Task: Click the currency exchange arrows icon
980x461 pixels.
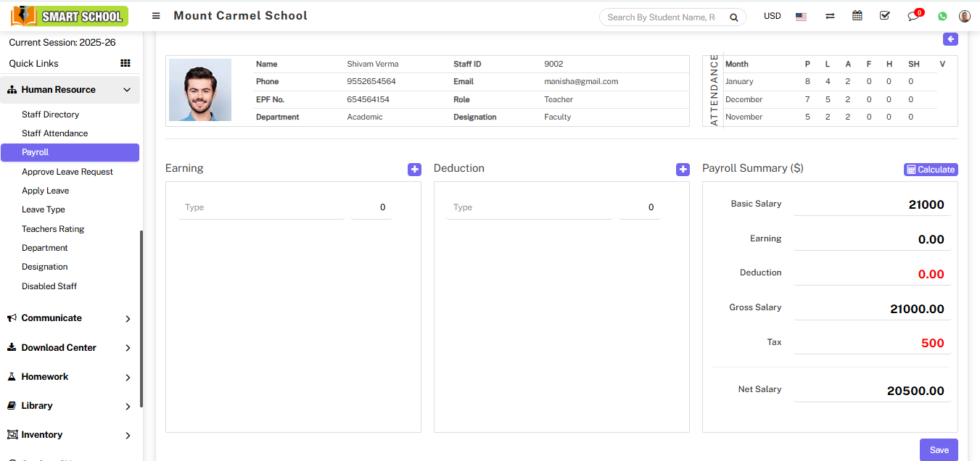Action: 829,15
